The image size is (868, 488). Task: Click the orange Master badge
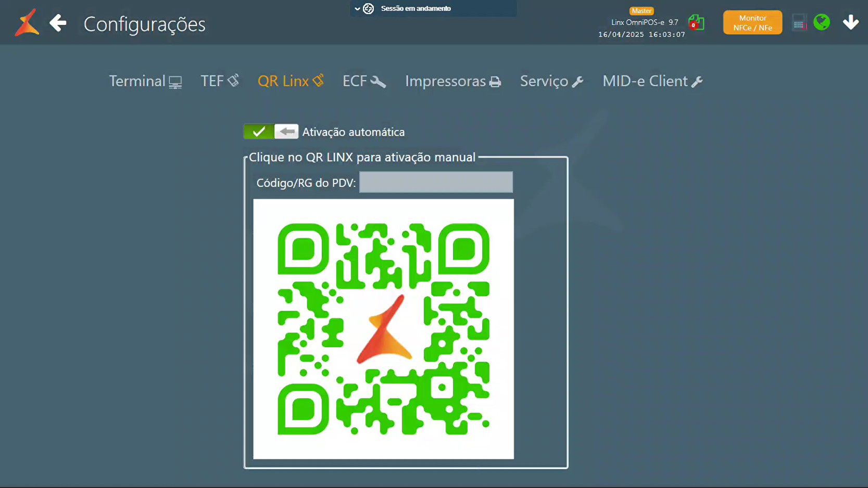[x=641, y=11]
